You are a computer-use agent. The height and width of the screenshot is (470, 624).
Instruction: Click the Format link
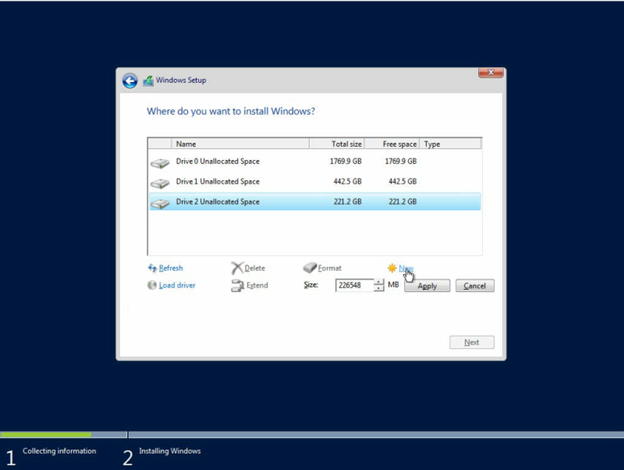click(330, 268)
